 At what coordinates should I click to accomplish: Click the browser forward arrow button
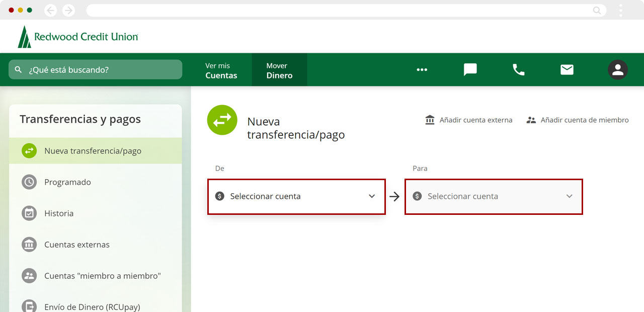tap(68, 10)
